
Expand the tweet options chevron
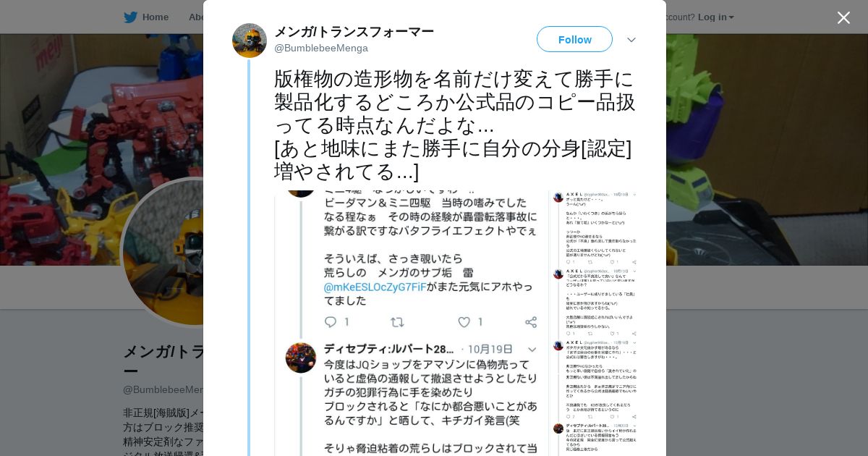pos(631,40)
